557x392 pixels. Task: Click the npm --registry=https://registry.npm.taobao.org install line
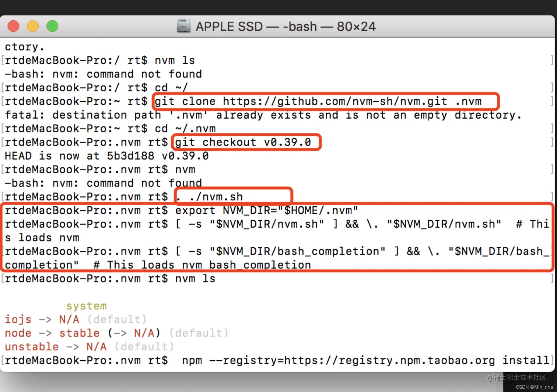pyautogui.click(x=277, y=360)
